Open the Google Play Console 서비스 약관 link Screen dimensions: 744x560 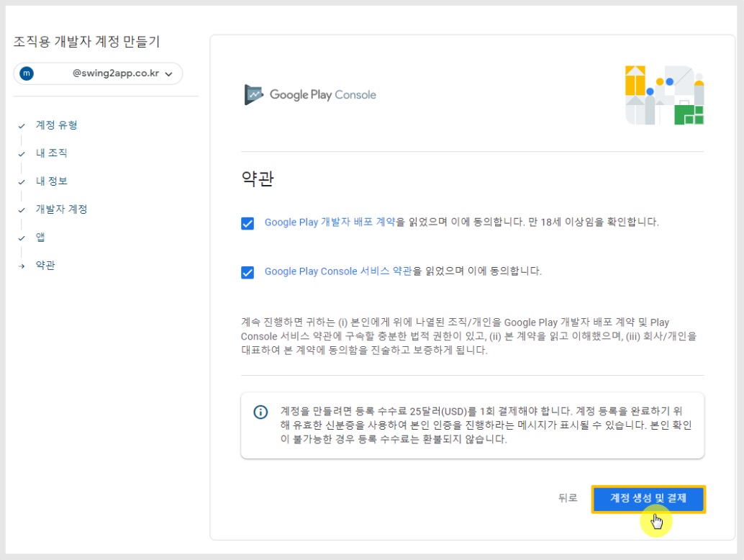point(338,271)
